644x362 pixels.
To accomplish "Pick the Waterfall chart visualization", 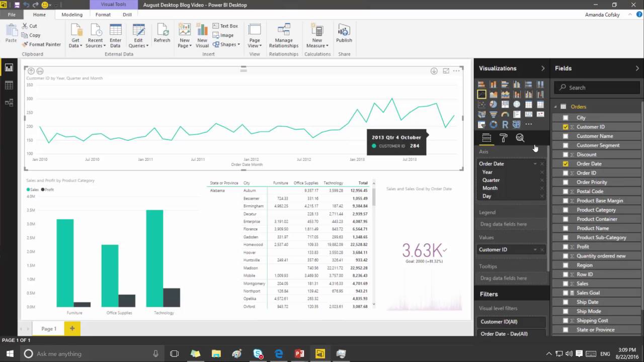I will pyautogui.click(x=540, y=95).
